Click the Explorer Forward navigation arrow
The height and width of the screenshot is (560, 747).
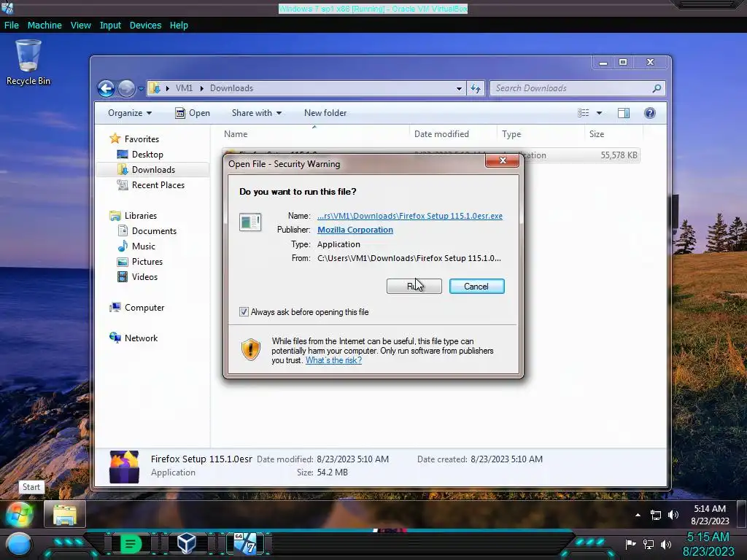[x=126, y=88]
